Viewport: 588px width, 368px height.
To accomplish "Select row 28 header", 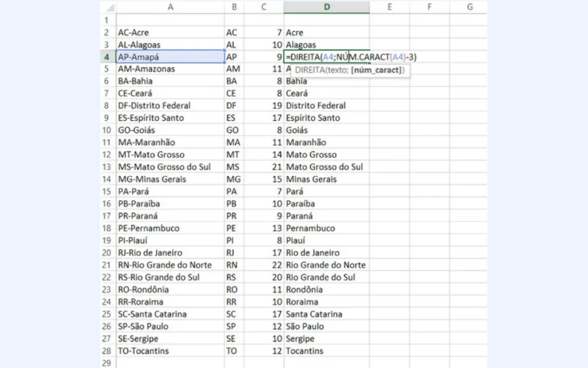I will click(107, 351).
